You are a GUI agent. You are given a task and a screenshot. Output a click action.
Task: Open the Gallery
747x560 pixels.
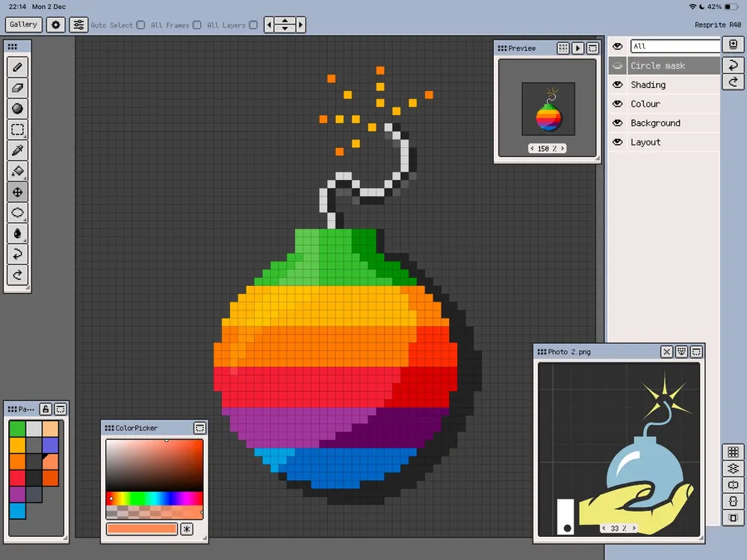tap(24, 25)
